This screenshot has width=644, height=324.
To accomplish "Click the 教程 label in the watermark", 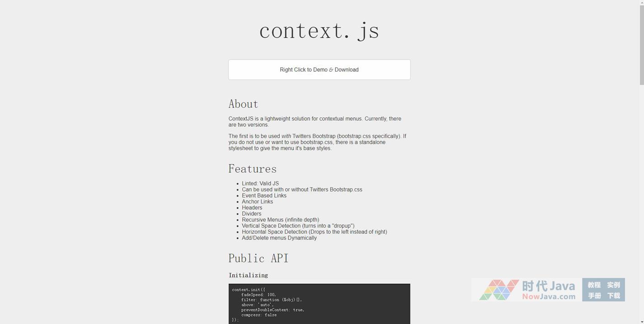I will [594, 285].
